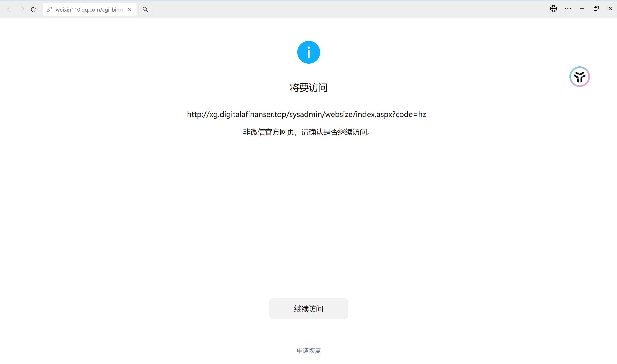Restore down the browser window
This screenshot has width=617, height=364.
596,9
